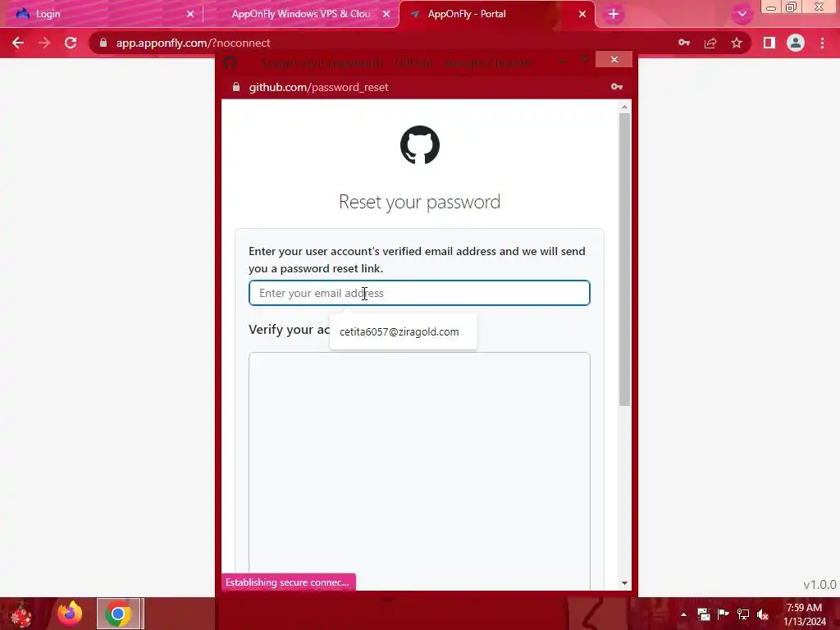Click the lock icon beside github.com URL

click(x=236, y=87)
